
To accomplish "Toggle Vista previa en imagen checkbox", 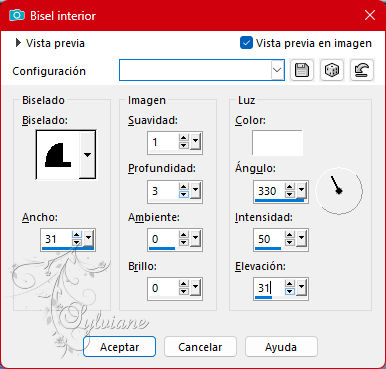I will tap(246, 43).
